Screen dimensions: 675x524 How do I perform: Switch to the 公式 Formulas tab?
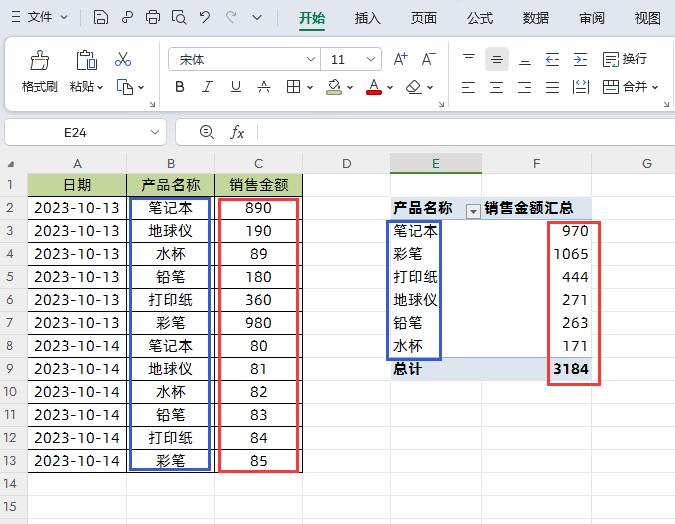coord(480,18)
